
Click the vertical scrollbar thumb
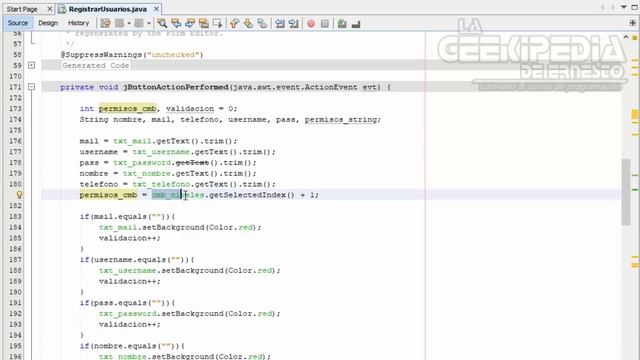tap(626, 192)
